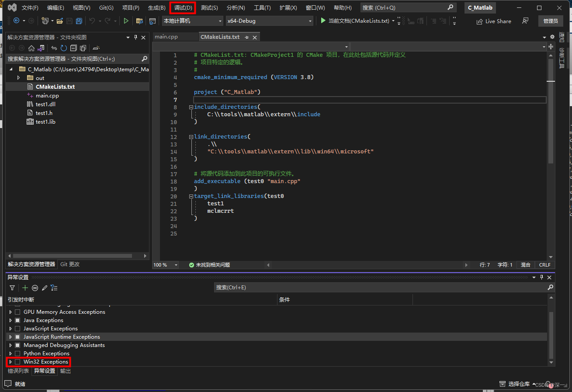The width and height of the screenshot is (572, 392).
Task: Run current document CMakeLists.txt button
Action: (x=354, y=21)
